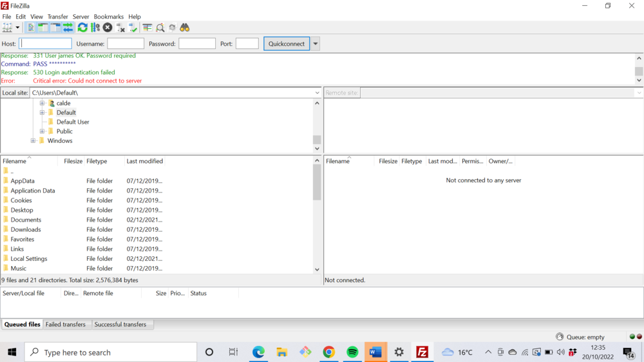Open the Help menu

click(x=135, y=17)
